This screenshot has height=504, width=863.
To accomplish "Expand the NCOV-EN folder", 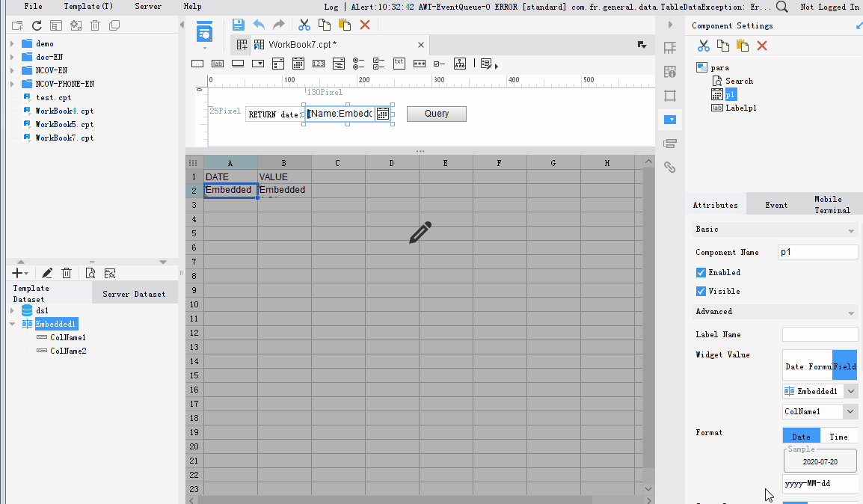I will point(12,70).
